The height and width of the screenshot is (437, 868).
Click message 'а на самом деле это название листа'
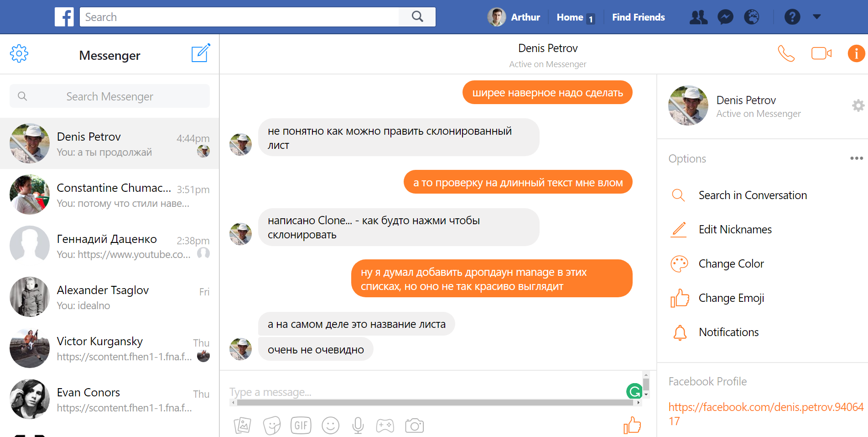click(x=357, y=324)
